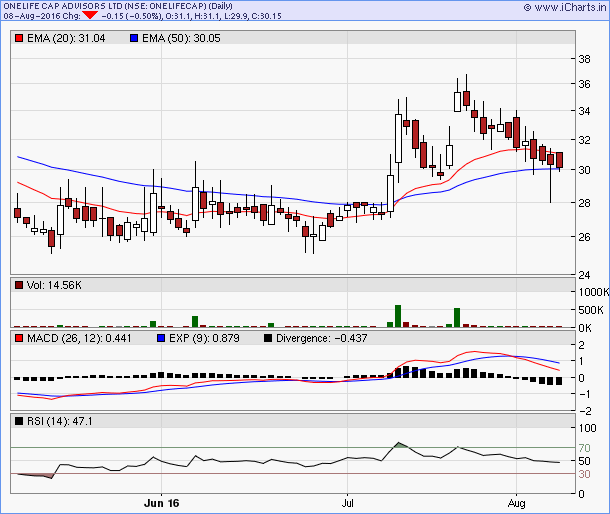Click the 32 price axis label
The width and height of the screenshot is (610, 514).
[584, 140]
